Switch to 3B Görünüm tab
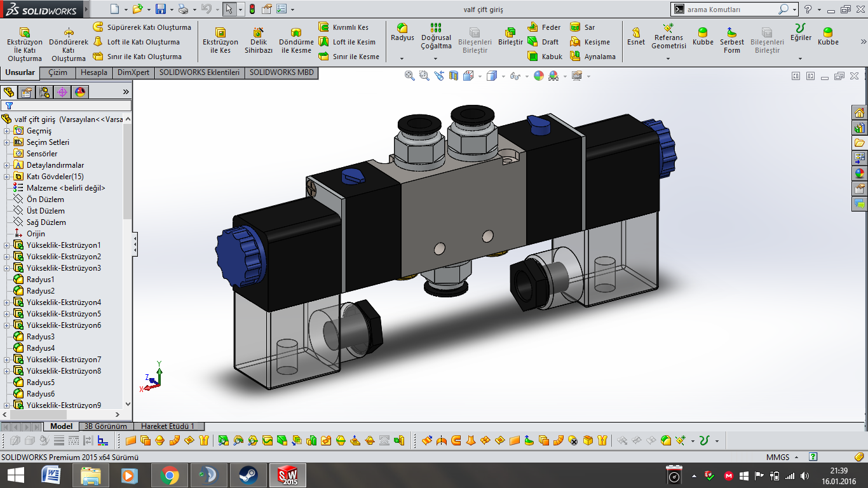The width and height of the screenshot is (868, 488). [x=105, y=426]
